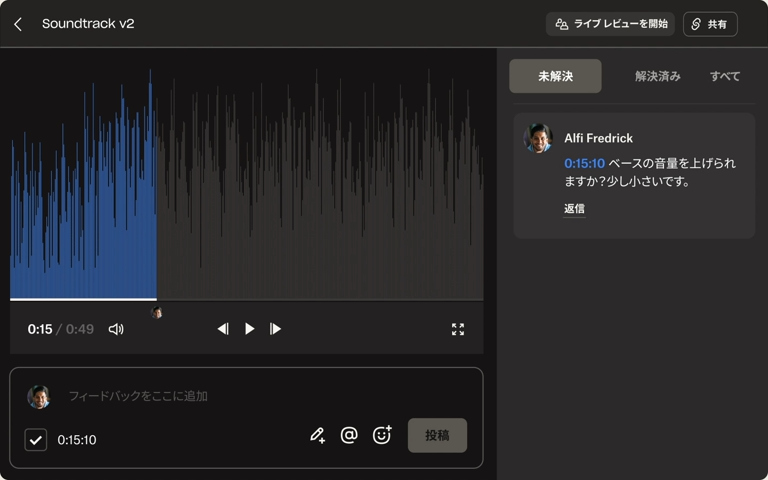Go back using the left chevron arrow
This screenshot has width=768, height=480.
18,24
